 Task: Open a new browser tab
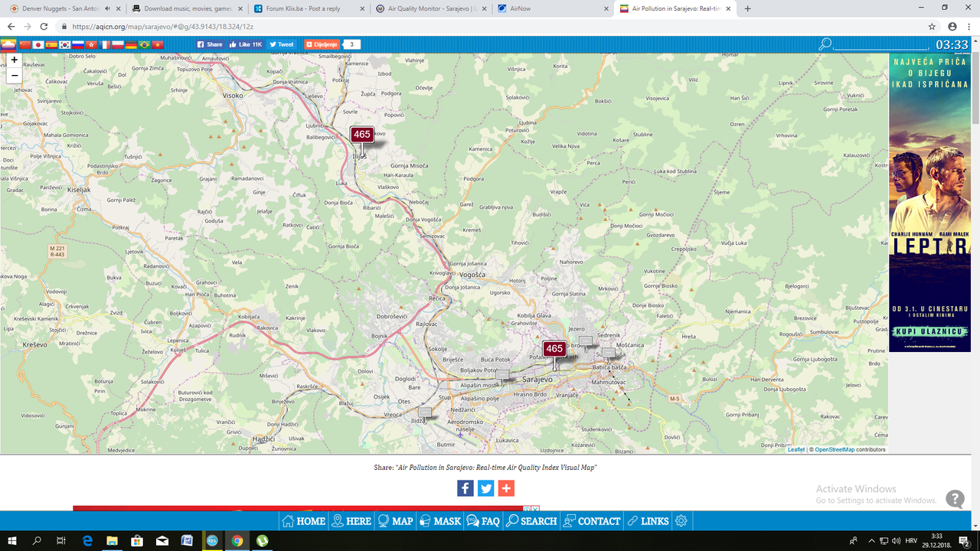748,8
